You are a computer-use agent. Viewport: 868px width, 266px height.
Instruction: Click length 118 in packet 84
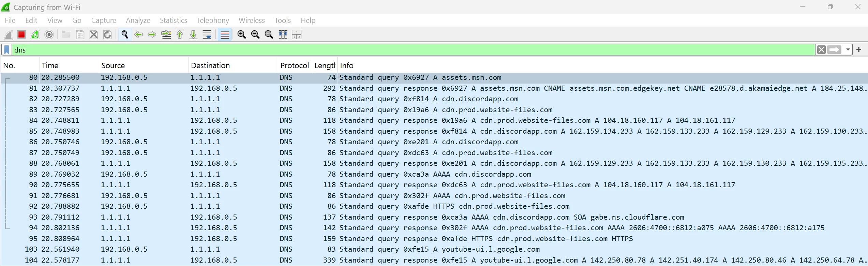[x=329, y=120]
